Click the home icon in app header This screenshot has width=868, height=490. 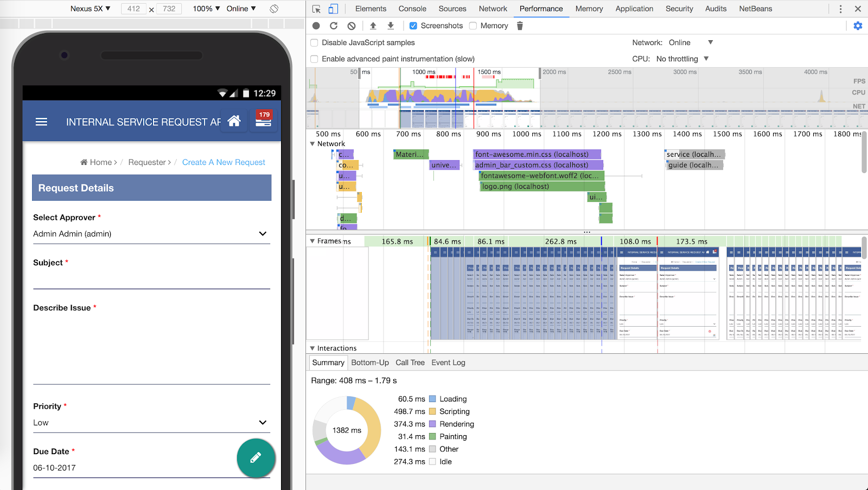click(234, 120)
